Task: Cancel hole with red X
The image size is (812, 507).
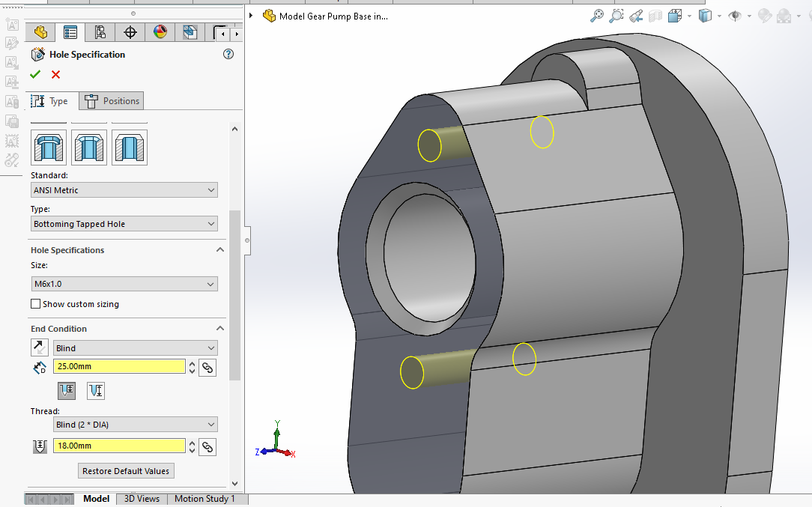Action: (x=56, y=74)
